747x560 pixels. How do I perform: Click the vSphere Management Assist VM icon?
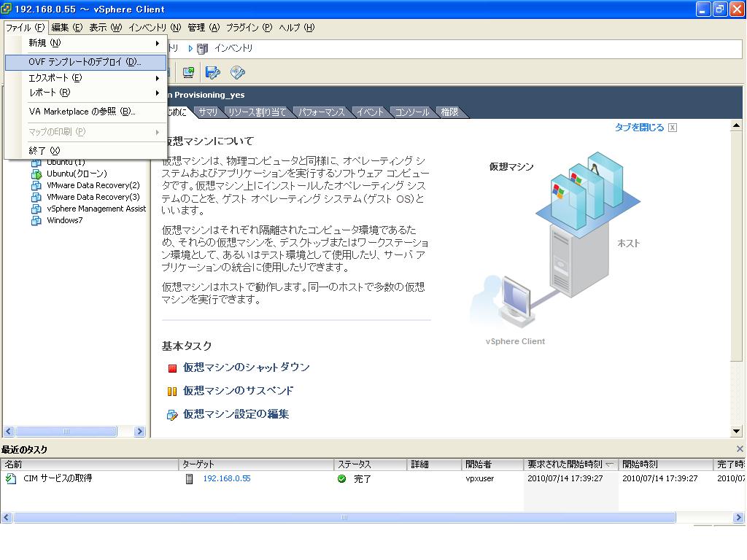(36, 209)
